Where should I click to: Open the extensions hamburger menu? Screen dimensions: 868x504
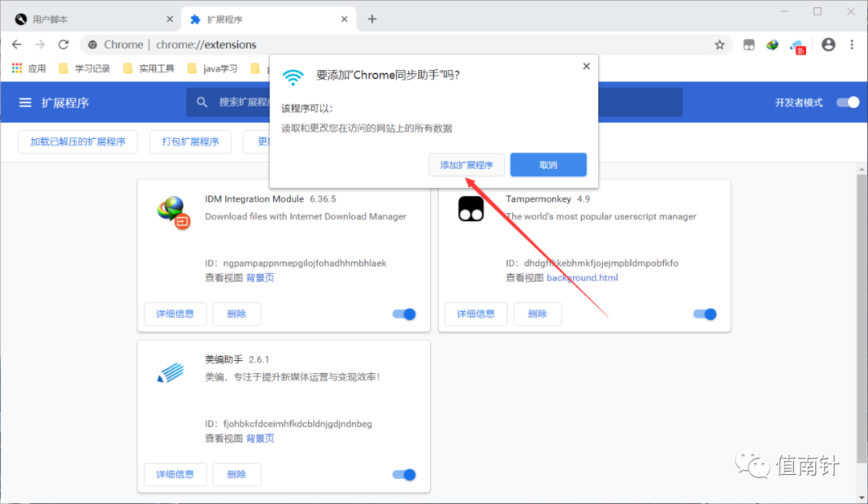[x=25, y=102]
